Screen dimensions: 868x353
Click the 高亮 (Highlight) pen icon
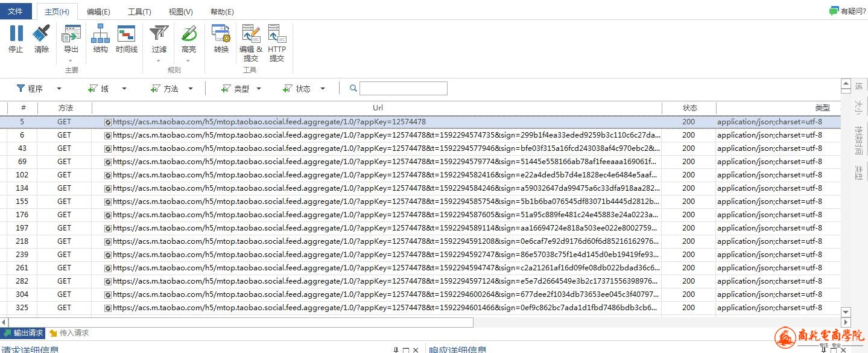pos(189,33)
